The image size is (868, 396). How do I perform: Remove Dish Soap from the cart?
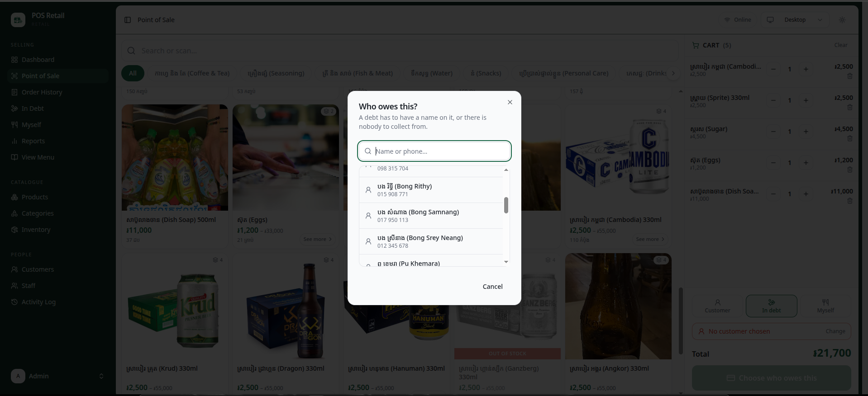(x=850, y=201)
